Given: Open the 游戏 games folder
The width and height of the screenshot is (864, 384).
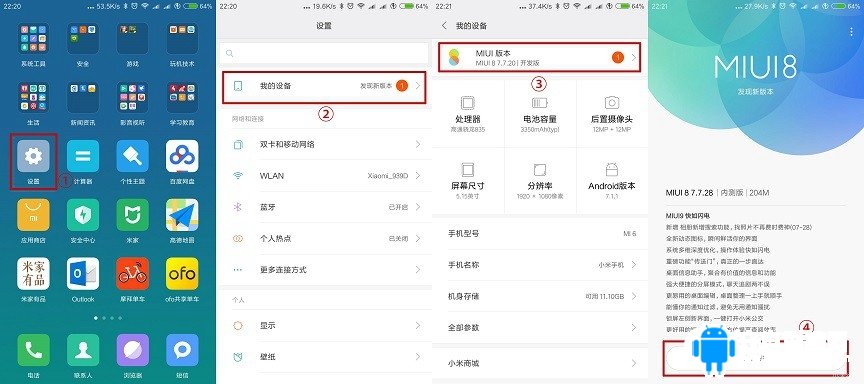Looking at the screenshot, I should point(132,39).
